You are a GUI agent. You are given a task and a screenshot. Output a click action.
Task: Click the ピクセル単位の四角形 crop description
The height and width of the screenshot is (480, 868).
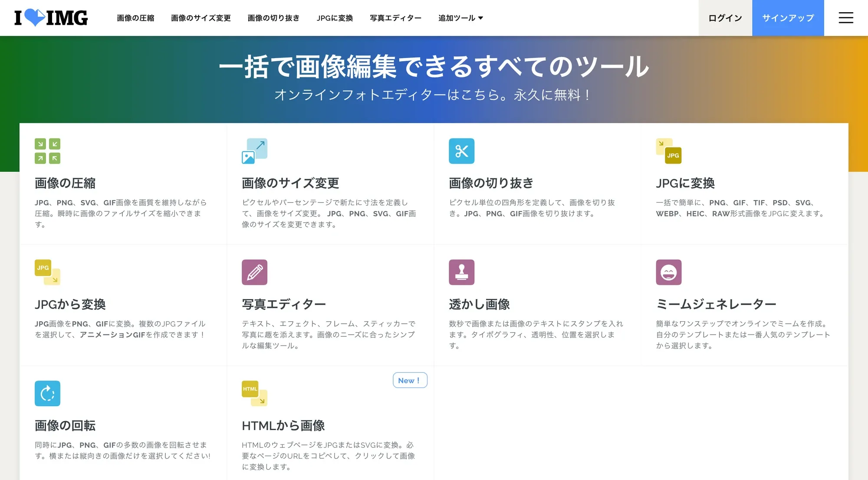[532, 208]
